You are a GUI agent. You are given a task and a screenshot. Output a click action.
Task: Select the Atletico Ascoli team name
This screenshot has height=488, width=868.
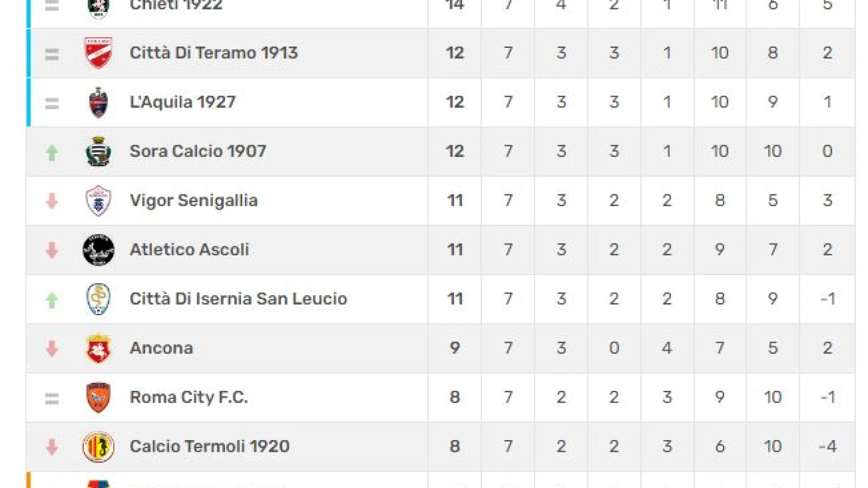[189, 249]
